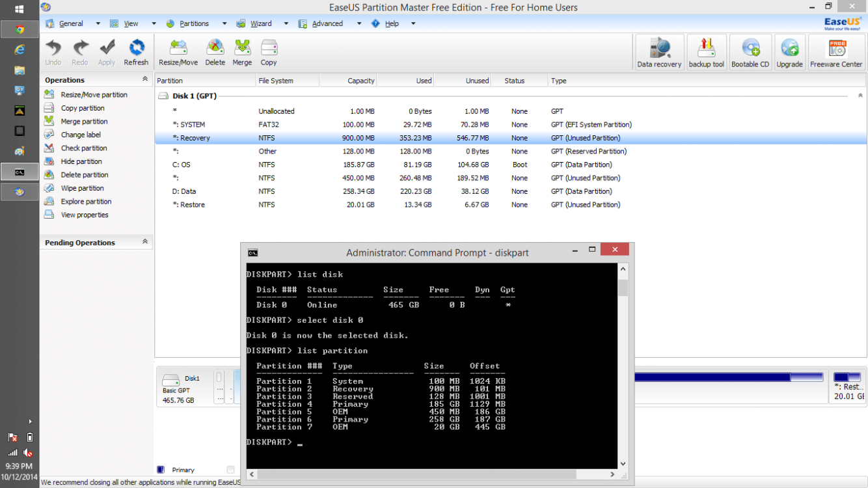Click the Copy toolbar icon
This screenshot has height=488, width=868.
269,52
